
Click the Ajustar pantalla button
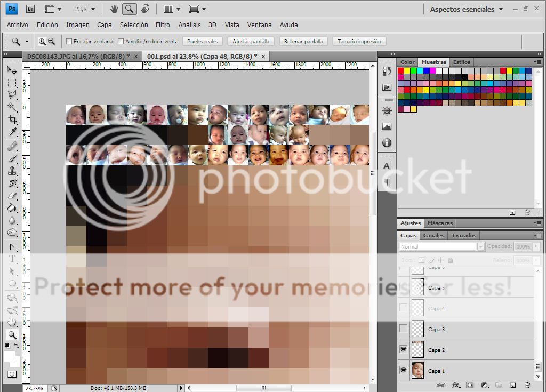(251, 42)
